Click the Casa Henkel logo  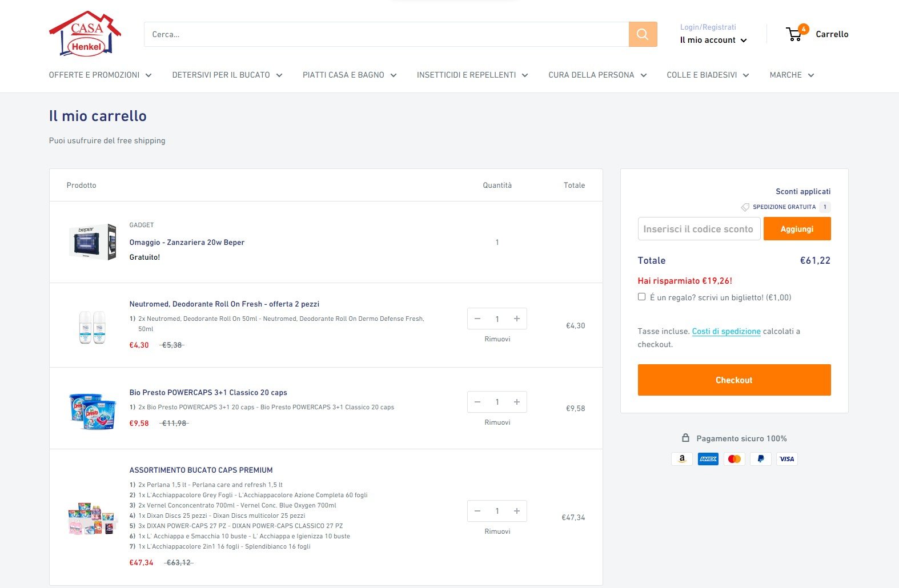[85, 34]
